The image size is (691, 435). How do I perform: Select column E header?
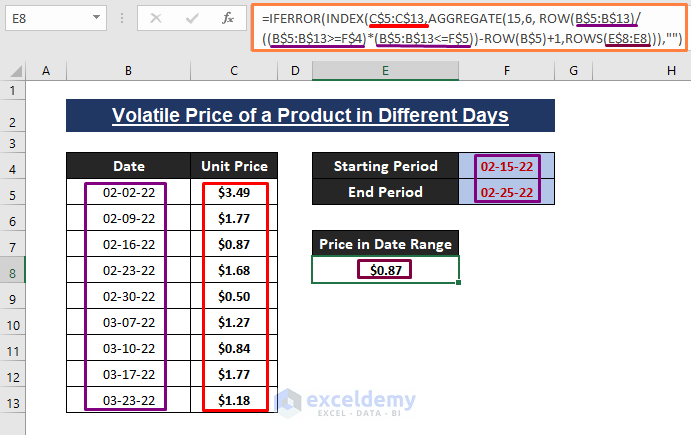pyautogui.click(x=385, y=70)
